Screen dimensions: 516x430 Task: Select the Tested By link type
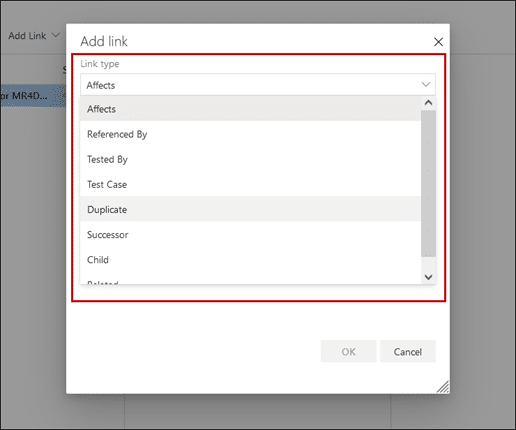pos(250,159)
